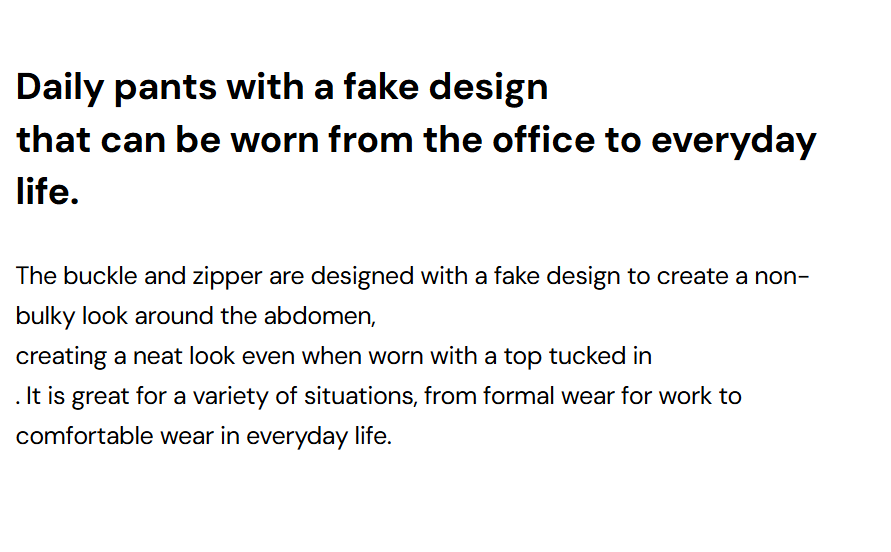Place cursor on the word "abdomen"
Screen dimensions: 891x552
(x=318, y=316)
